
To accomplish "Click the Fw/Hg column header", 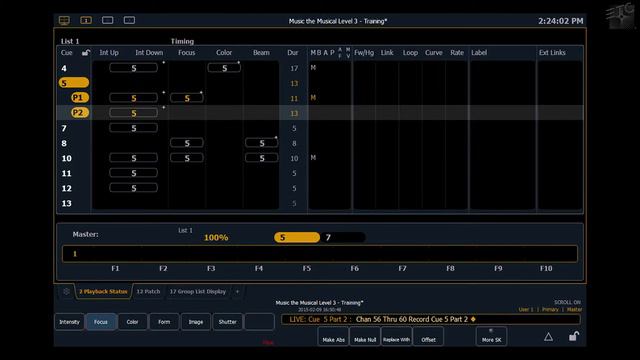I will (364, 53).
